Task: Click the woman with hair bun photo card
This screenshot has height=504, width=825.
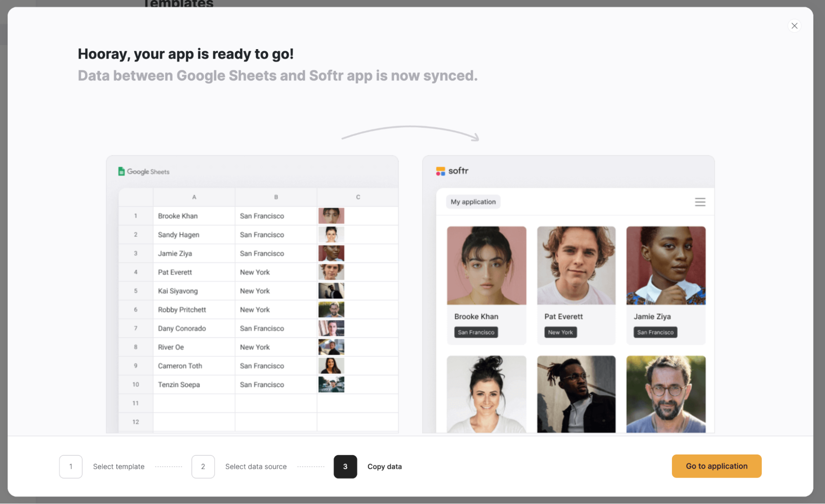Action: [x=487, y=394]
